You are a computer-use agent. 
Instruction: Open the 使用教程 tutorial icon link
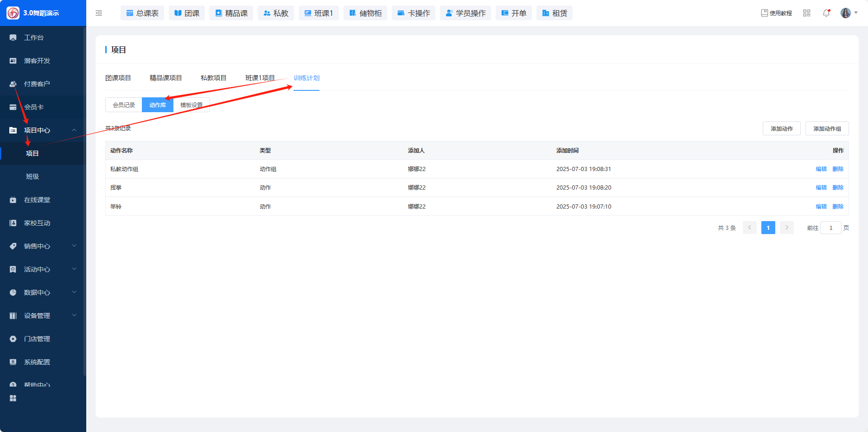776,13
